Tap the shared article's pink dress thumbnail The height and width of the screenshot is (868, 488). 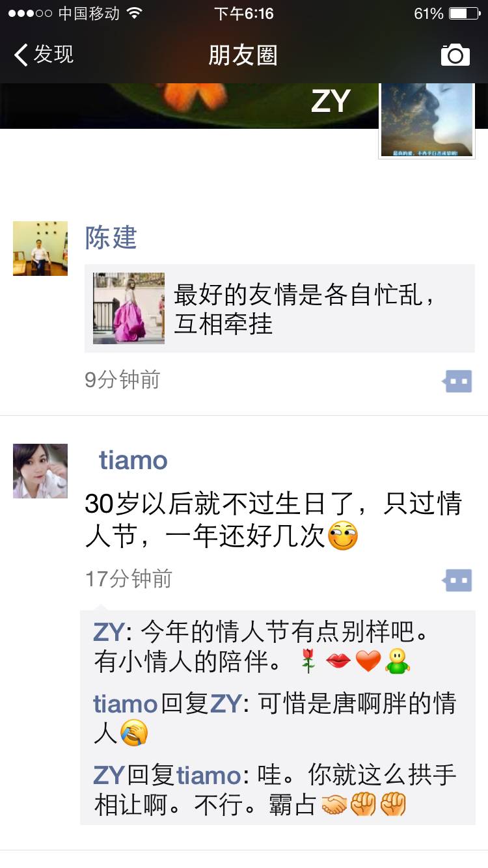(x=129, y=308)
